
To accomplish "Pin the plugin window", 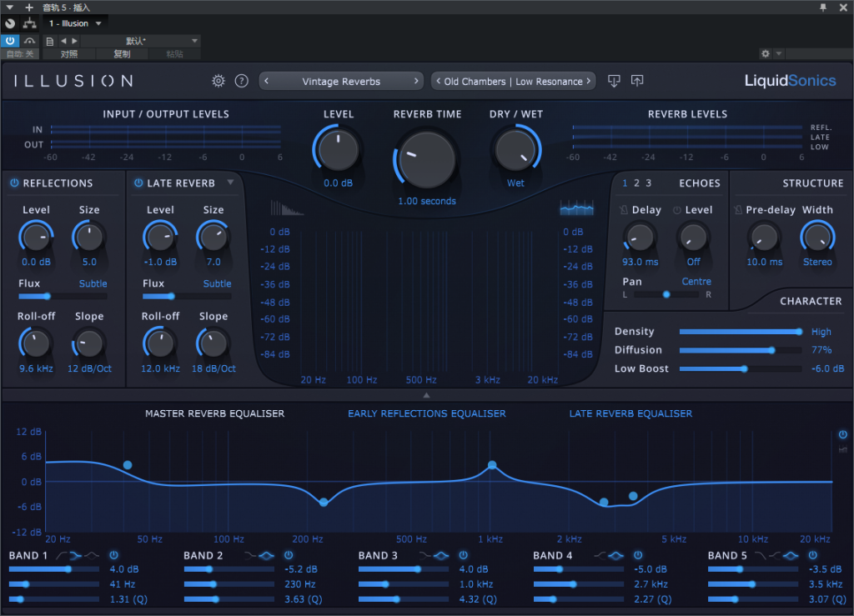I will (x=823, y=8).
